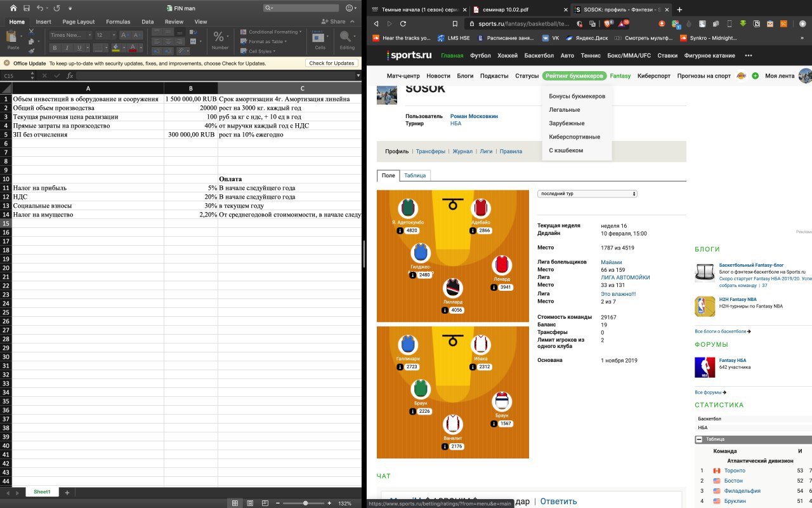The height and width of the screenshot is (508, 812).
Task: Add a new sheet with plus icon
Action: tap(67, 492)
